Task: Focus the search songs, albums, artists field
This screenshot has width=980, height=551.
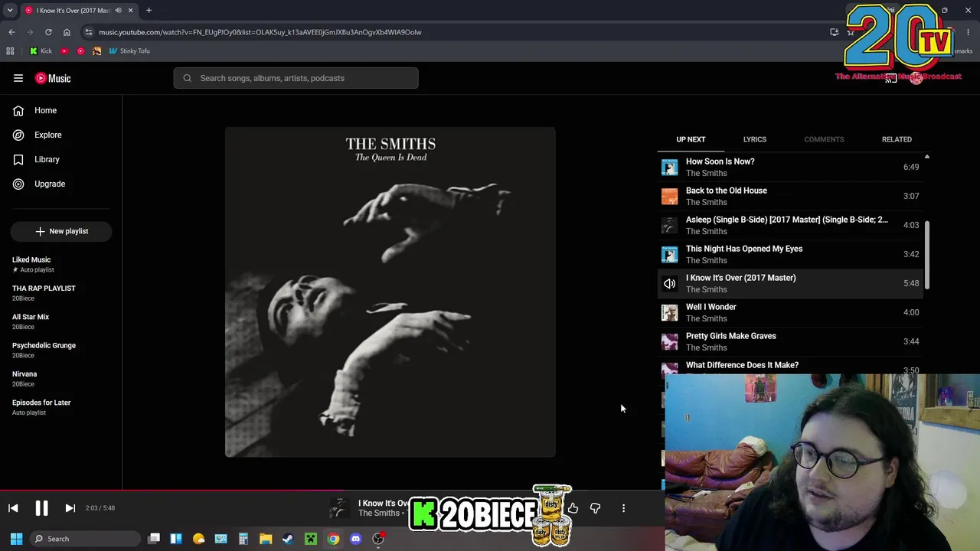Action: 296,78
